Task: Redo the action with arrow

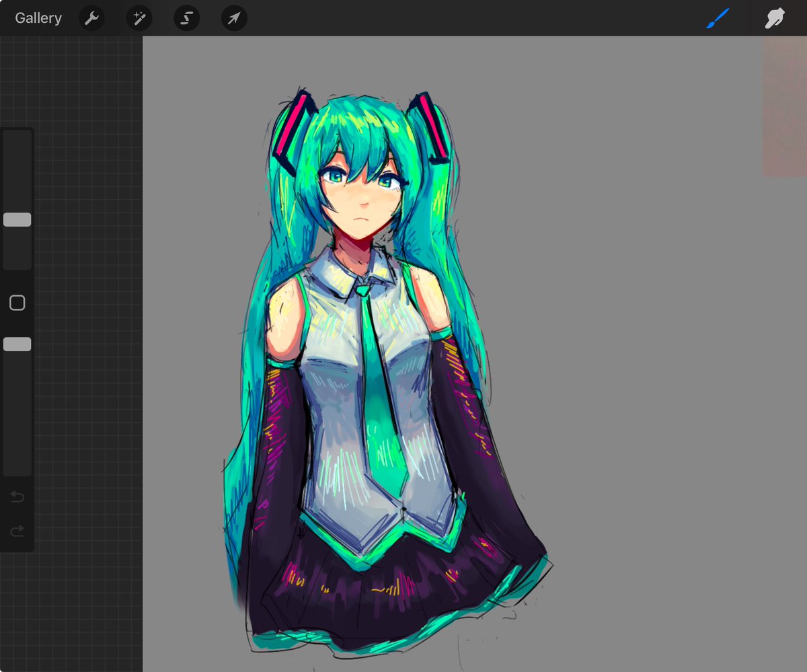Action: tap(17, 531)
